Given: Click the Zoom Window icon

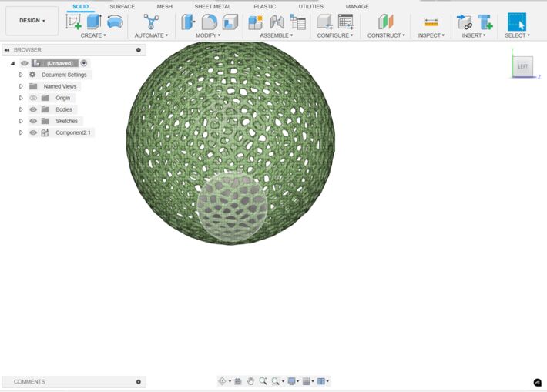Looking at the screenshot, I should point(263,381).
